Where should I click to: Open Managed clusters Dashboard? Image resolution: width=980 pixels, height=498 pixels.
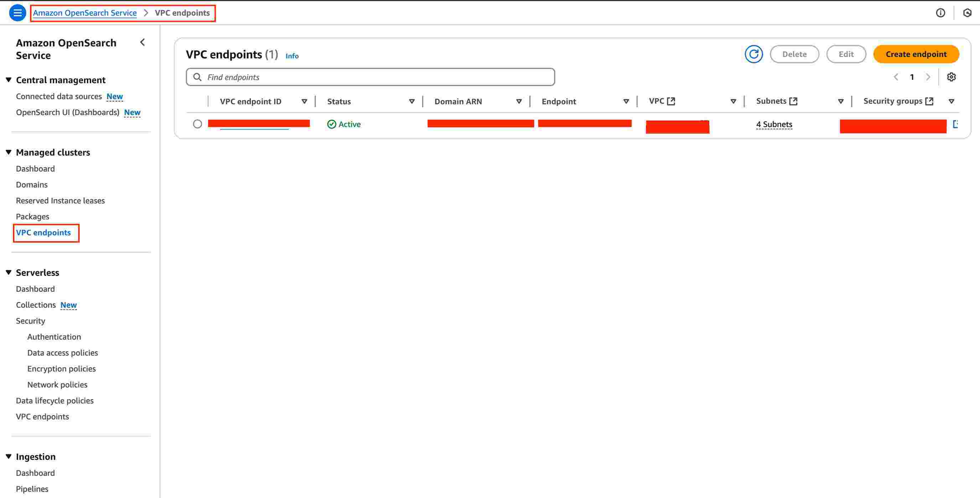35,169
